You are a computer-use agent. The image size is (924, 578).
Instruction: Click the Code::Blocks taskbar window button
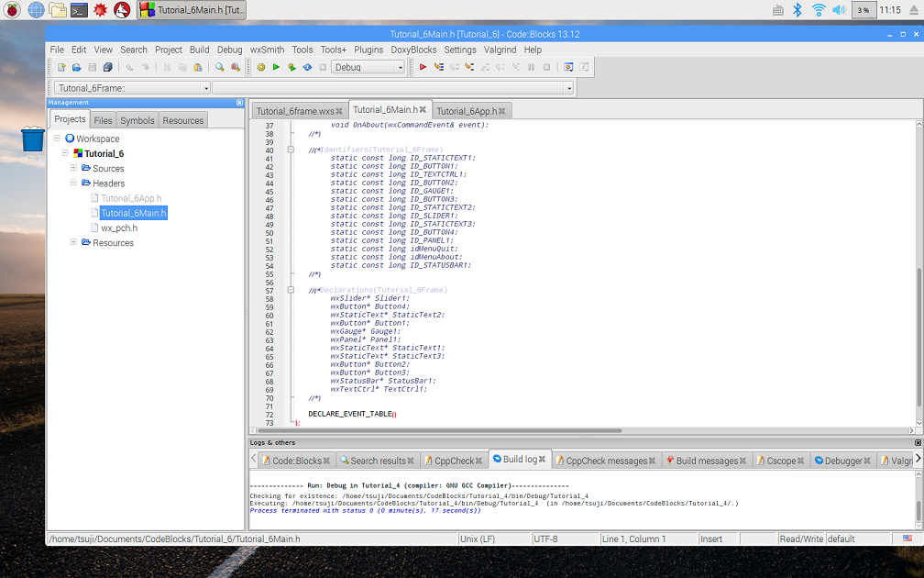192,9
